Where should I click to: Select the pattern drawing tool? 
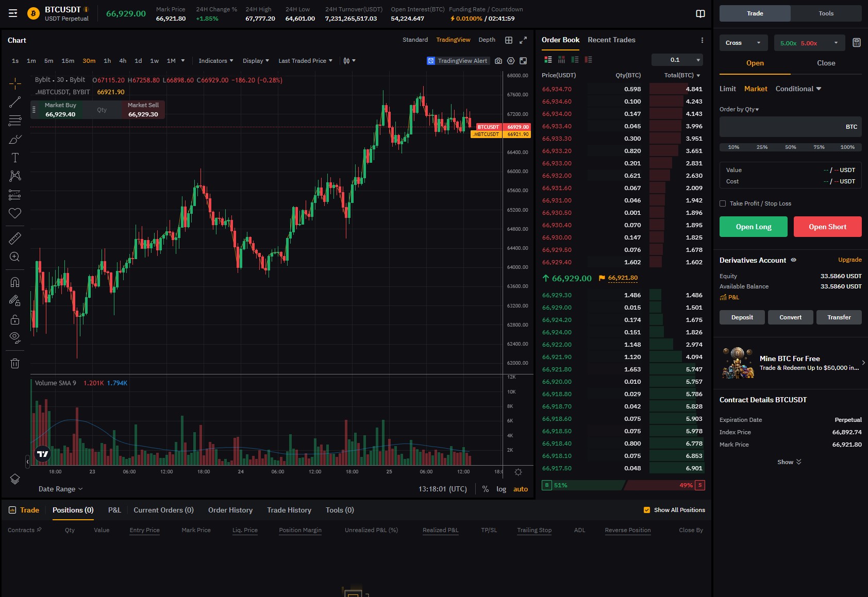pyautogui.click(x=15, y=176)
